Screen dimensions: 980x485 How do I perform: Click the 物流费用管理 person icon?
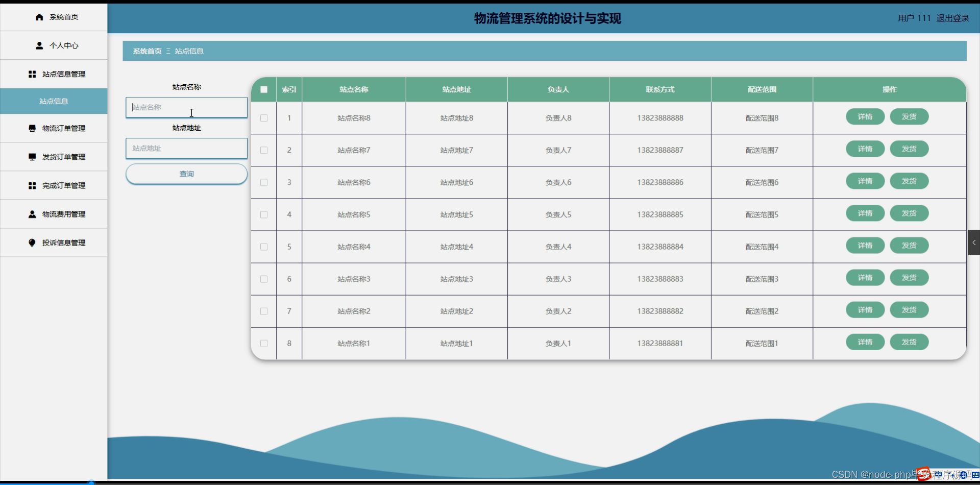click(32, 214)
